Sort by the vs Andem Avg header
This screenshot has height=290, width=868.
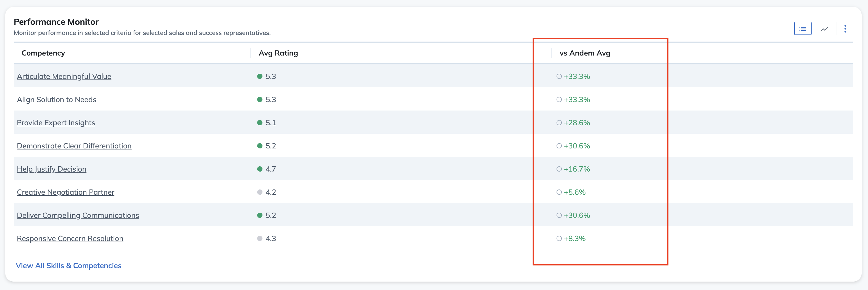click(x=585, y=53)
